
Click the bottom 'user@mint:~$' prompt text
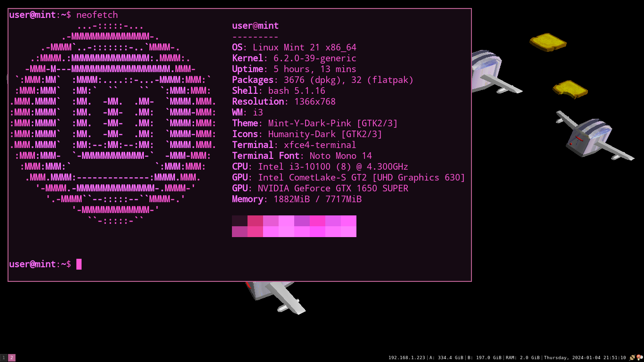[x=40, y=264]
